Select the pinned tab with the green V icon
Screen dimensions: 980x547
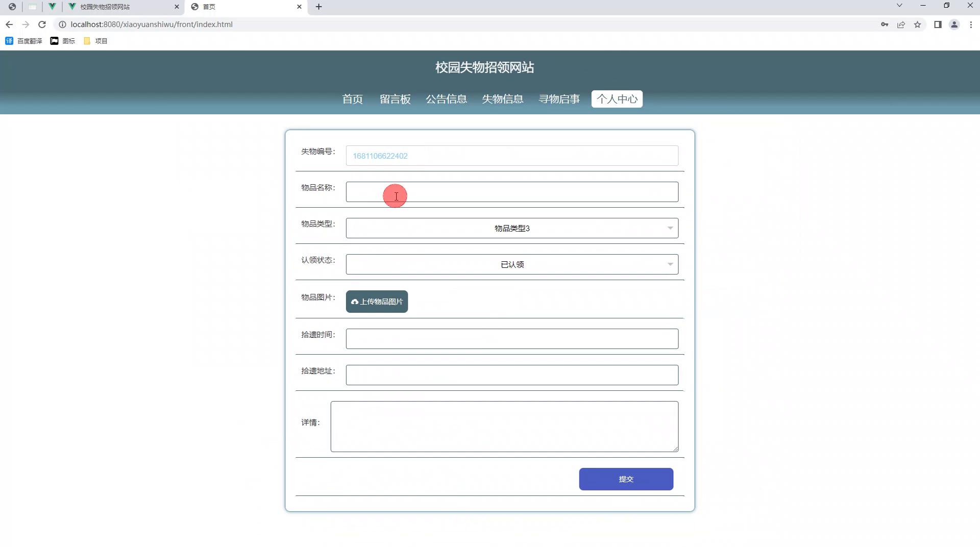pyautogui.click(x=52, y=7)
